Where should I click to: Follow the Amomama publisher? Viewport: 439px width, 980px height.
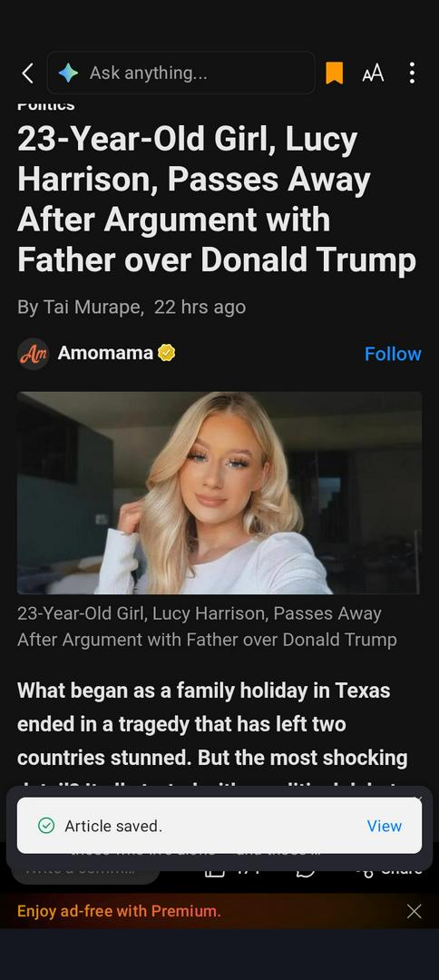tap(393, 354)
